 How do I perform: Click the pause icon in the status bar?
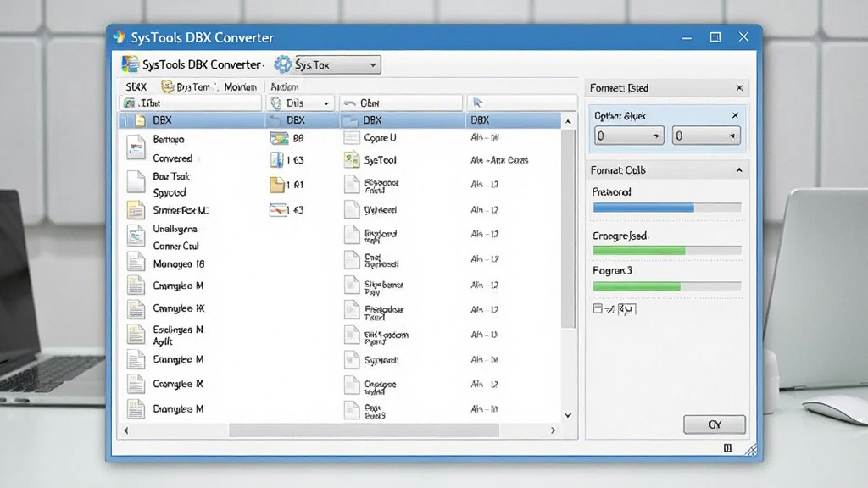click(x=727, y=447)
